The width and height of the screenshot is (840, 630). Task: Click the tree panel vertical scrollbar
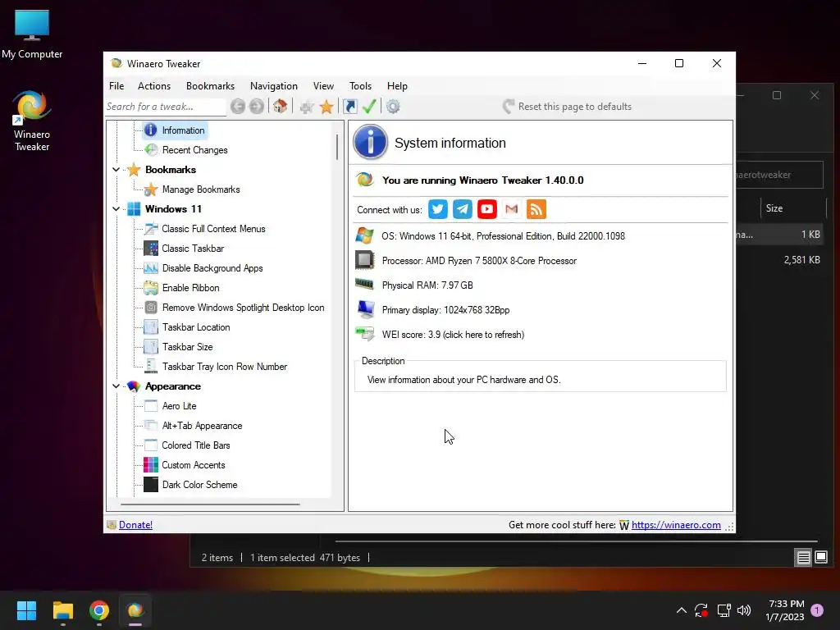[337, 147]
